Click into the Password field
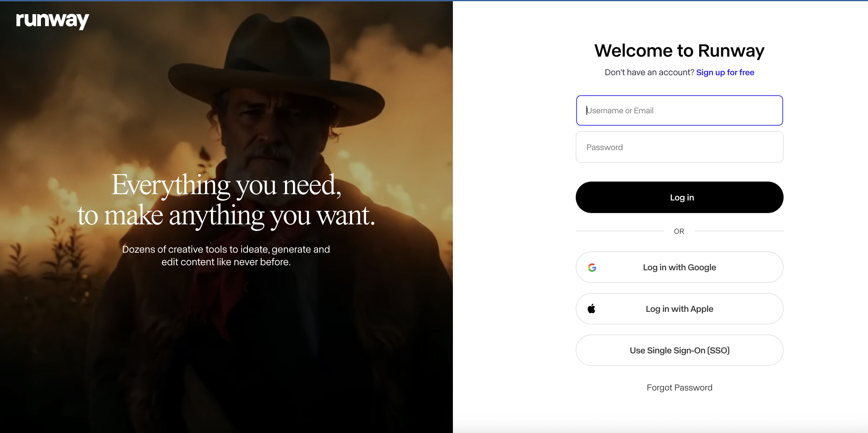 click(679, 147)
